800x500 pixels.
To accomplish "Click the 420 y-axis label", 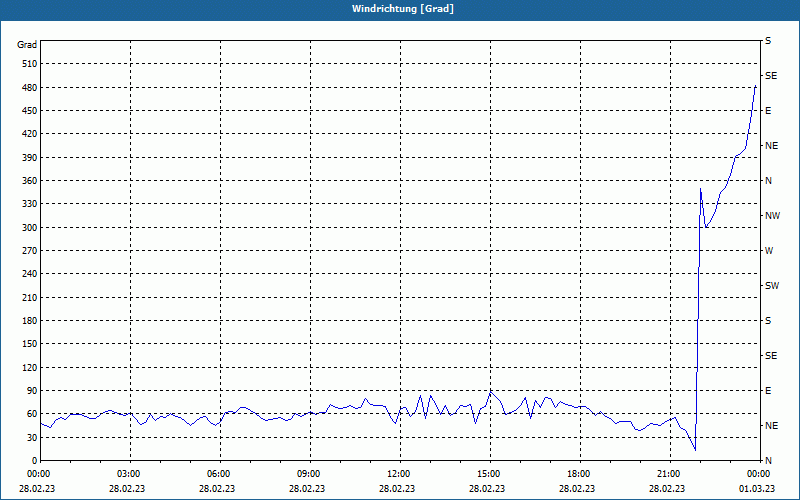I will [30, 134].
